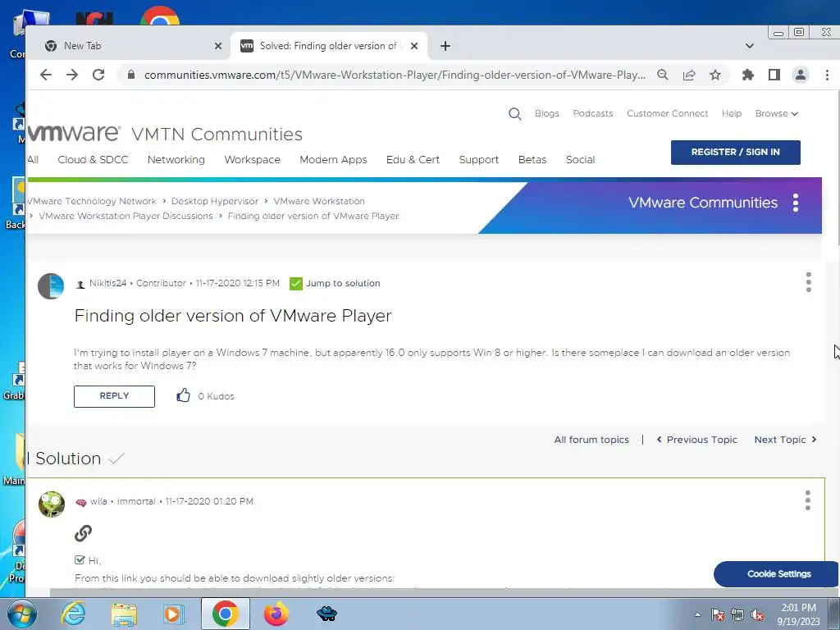Open wila user profile link
The height and width of the screenshot is (630, 840).
[x=98, y=501]
